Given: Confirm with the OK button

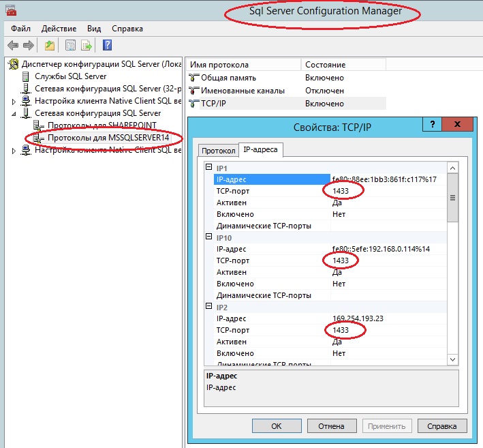Looking at the screenshot, I should click(x=277, y=425).
